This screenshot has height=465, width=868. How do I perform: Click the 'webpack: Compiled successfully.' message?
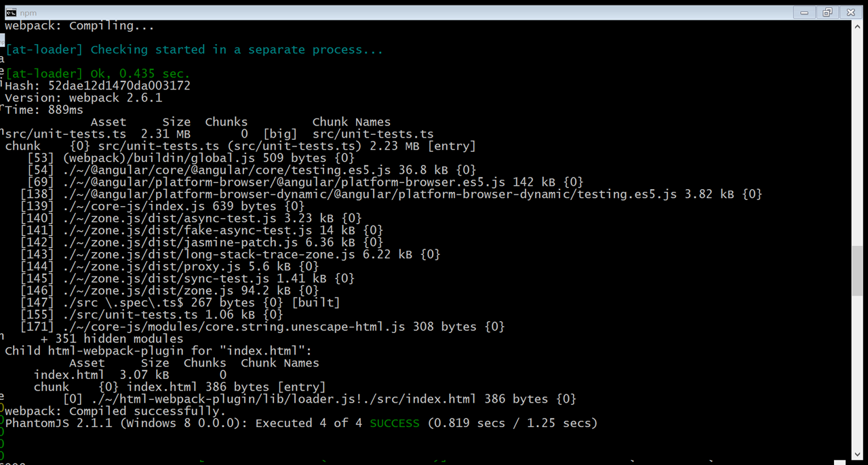[115, 411]
